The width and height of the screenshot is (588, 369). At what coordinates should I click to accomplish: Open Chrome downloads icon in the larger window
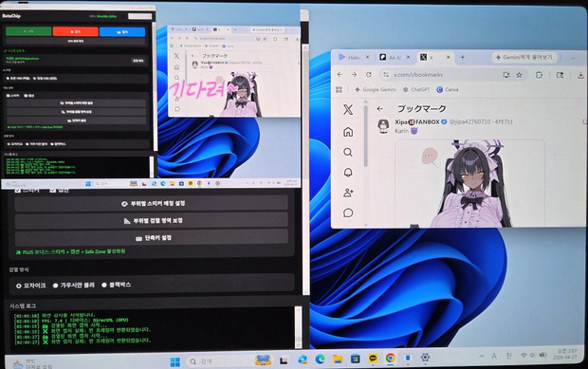[x=580, y=75]
